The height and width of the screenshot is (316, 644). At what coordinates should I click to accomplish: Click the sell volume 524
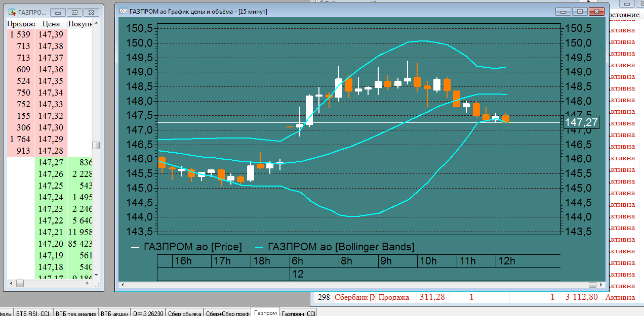pyautogui.click(x=21, y=81)
